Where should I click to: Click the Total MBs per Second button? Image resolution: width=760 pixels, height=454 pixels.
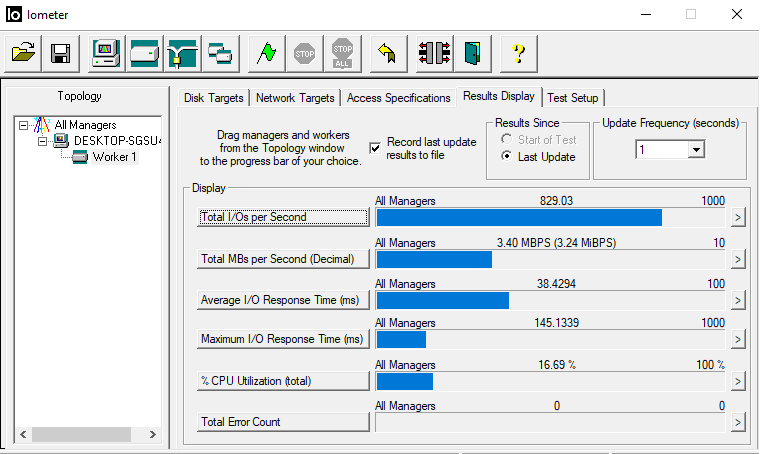[283, 259]
